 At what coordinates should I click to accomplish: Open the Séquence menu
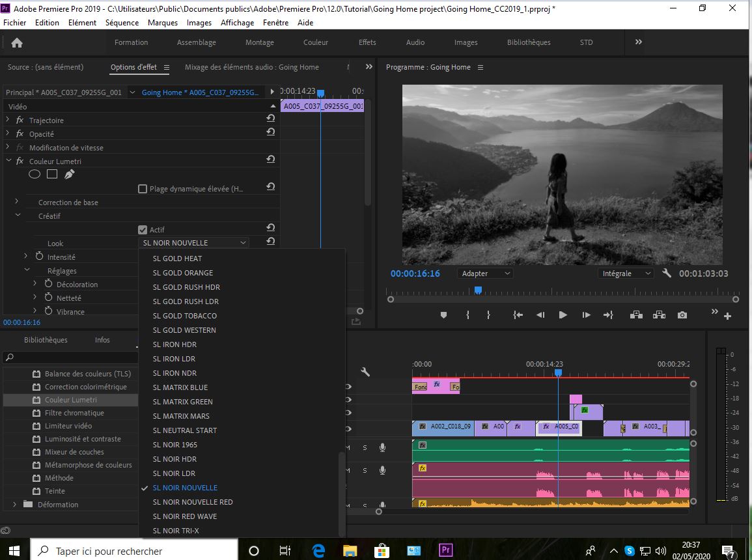(x=122, y=23)
